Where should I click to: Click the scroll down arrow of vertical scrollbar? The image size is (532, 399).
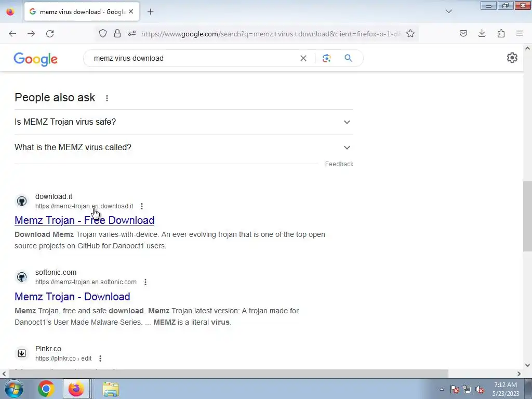527,365
